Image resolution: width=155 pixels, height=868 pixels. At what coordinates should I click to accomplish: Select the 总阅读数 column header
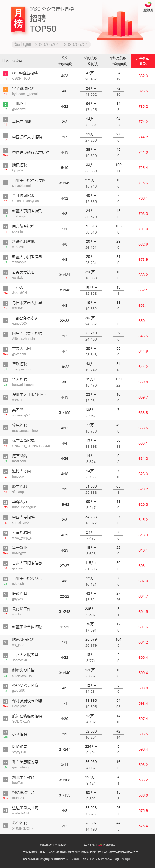point(91,58)
